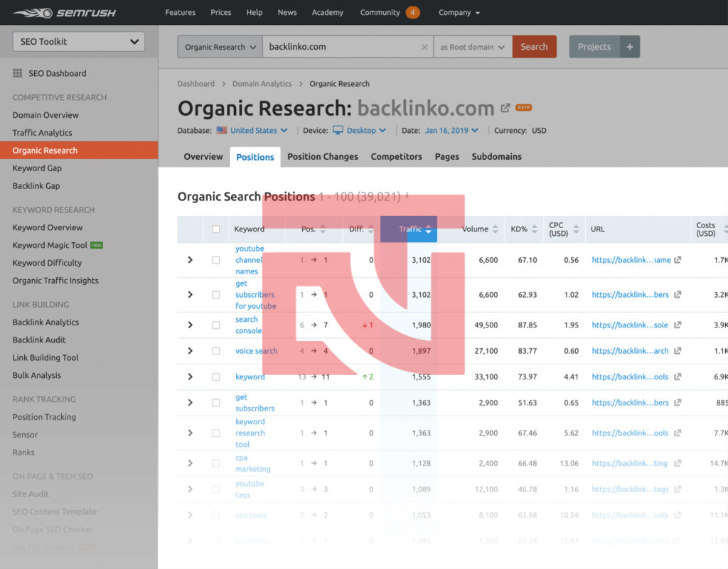Open Backlink Audit in sidebar
The height and width of the screenshot is (569, 728).
39,340
